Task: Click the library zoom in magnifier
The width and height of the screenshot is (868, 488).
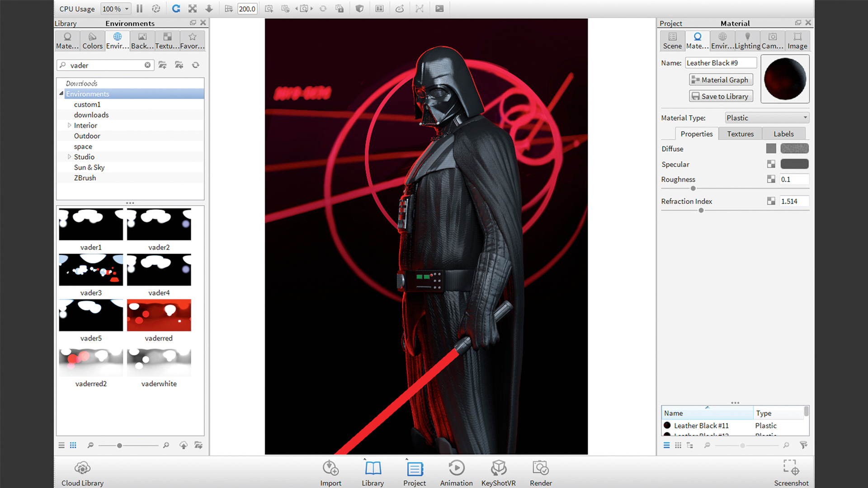Action: pos(166,445)
